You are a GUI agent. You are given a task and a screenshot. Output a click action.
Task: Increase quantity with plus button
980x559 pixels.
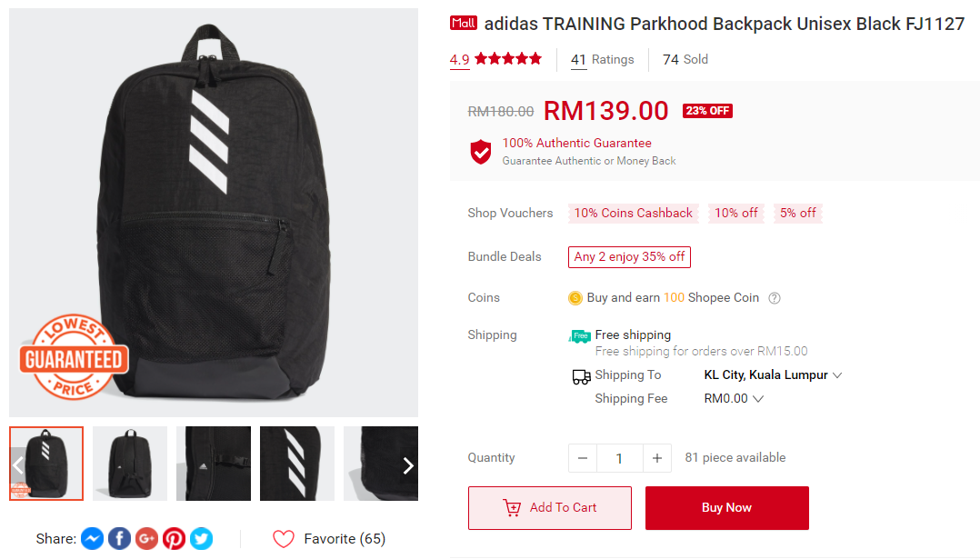point(657,458)
